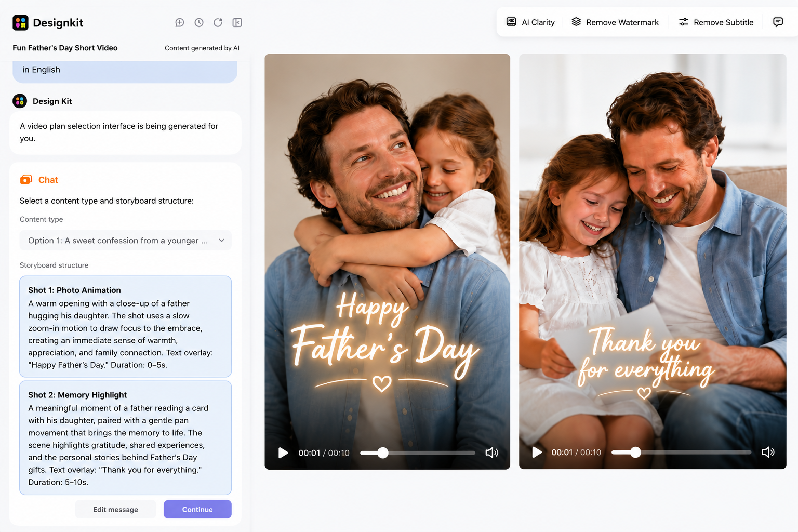Click the refresh icon in header
This screenshot has width=798, height=532.
pos(218,22)
